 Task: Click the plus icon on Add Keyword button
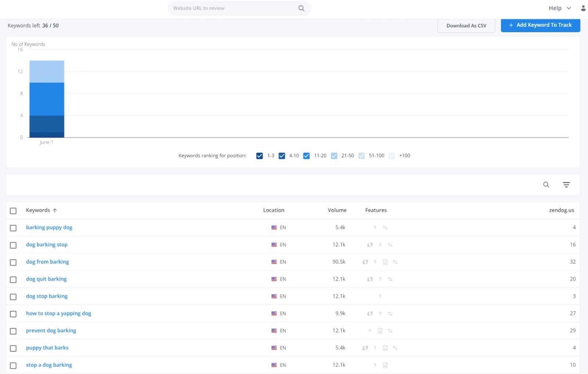coord(511,25)
